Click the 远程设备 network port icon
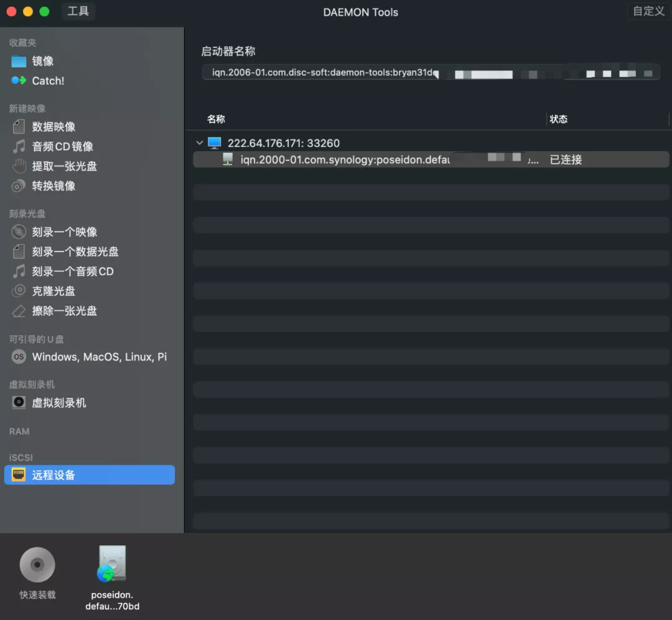The height and width of the screenshot is (620, 672). coord(19,474)
